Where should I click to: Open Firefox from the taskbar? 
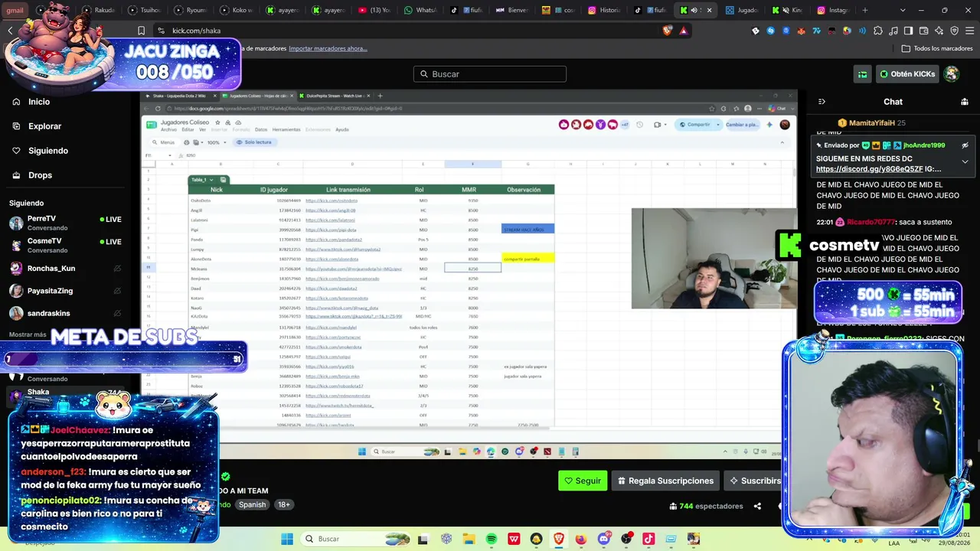pyautogui.click(x=581, y=539)
